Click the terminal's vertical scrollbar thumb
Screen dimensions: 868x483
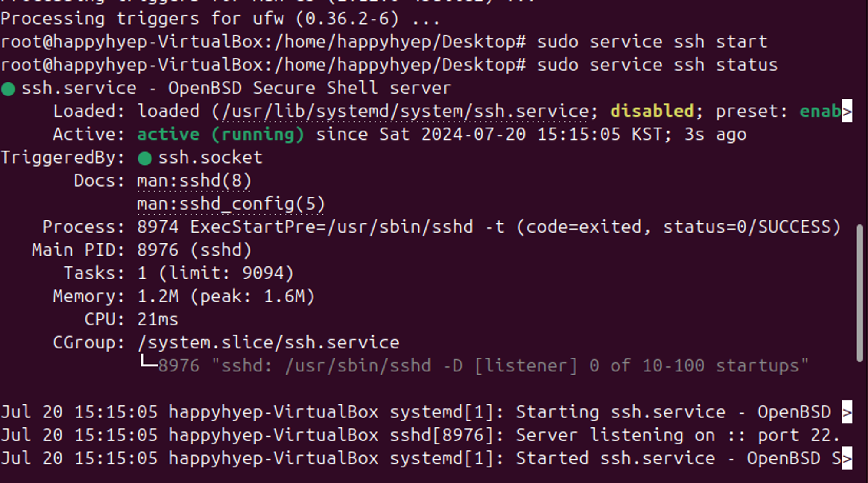coord(860,293)
